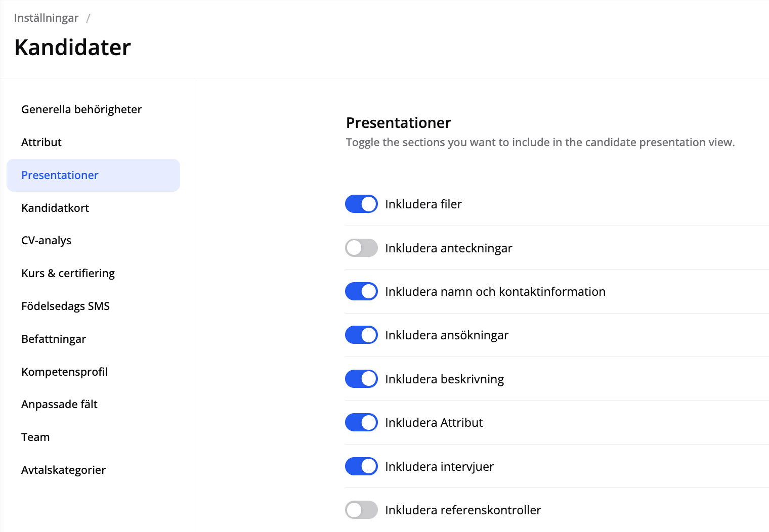This screenshot has height=532, width=769.
Task: Disable the Inkludera Attribut switch
Action: [361, 422]
